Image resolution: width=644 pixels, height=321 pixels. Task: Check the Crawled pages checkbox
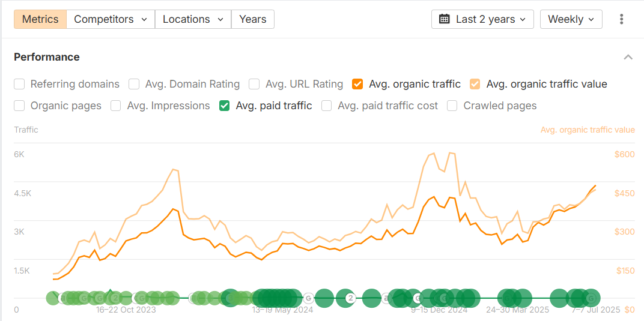[452, 106]
